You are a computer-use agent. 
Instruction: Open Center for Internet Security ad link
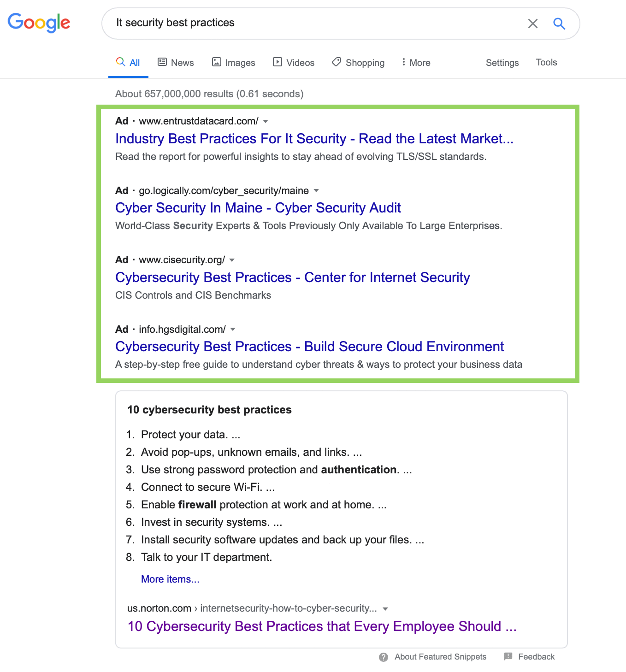click(292, 277)
